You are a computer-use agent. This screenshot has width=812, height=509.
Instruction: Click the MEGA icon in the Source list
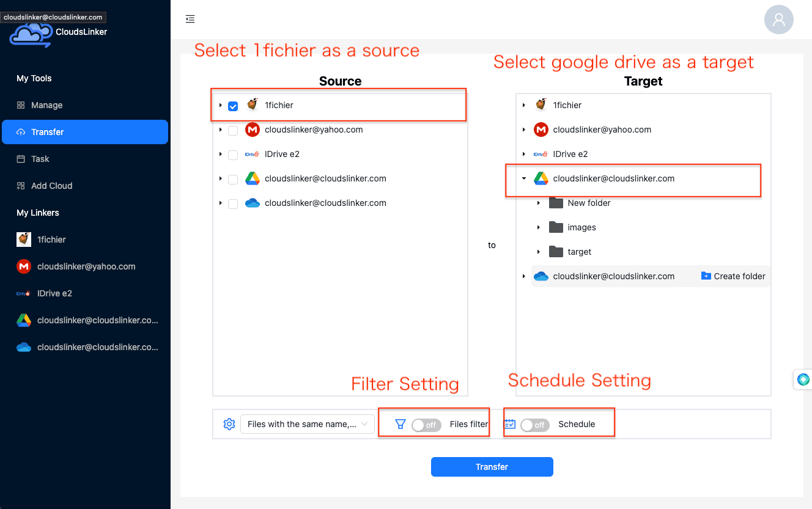point(252,130)
